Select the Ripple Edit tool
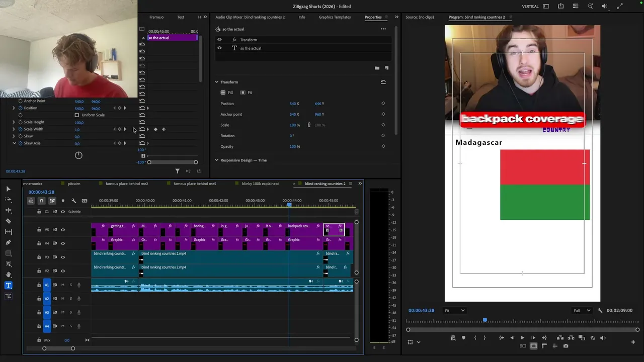Viewport: 644px width, 362px height. point(9,210)
